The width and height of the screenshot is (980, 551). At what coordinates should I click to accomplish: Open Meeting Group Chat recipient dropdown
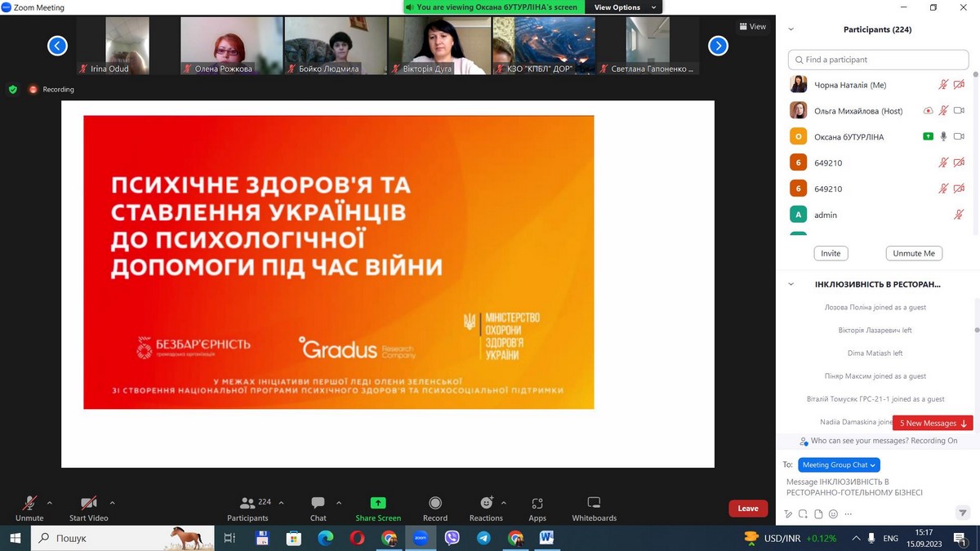tap(839, 464)
